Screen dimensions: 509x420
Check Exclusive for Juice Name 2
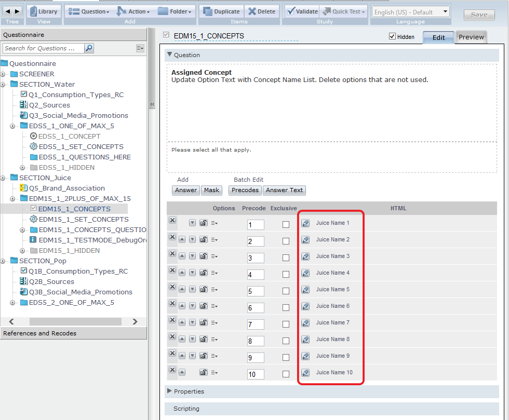point(286,241)
